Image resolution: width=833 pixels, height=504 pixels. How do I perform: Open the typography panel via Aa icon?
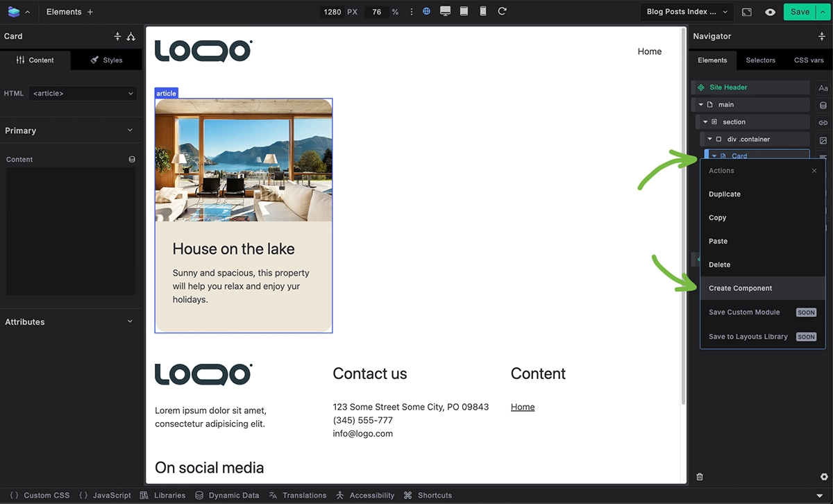[823, 88]
